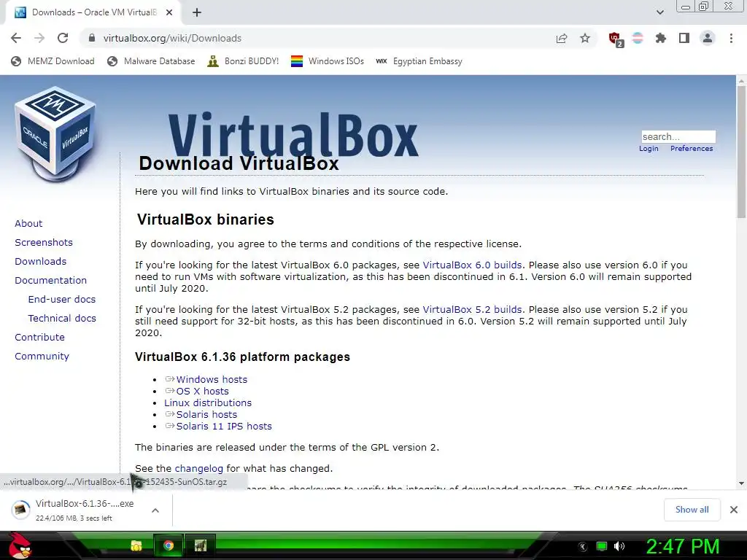Viewport: 747px width, 560px height.
Task: Follow the VirtualBox 5.2 builds link
Action: 472,309
